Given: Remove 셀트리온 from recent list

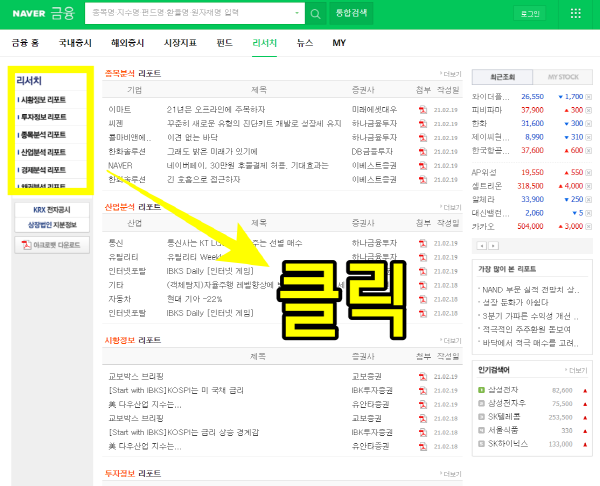Looking at the screenshot, I should click(589, 186).
